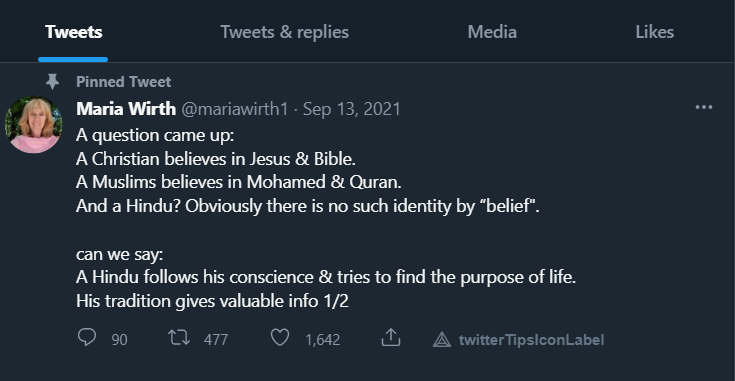Open the Sep 13, 2021 timestamp
Image resolution: width=735 pixels, height=381 pixels.
pos(352,109)
